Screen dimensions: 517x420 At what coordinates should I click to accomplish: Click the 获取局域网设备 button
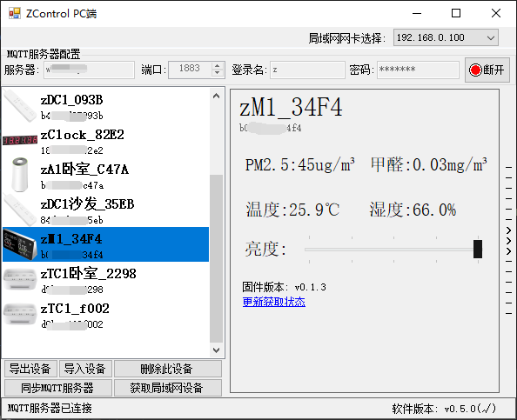tap(167, 388)
